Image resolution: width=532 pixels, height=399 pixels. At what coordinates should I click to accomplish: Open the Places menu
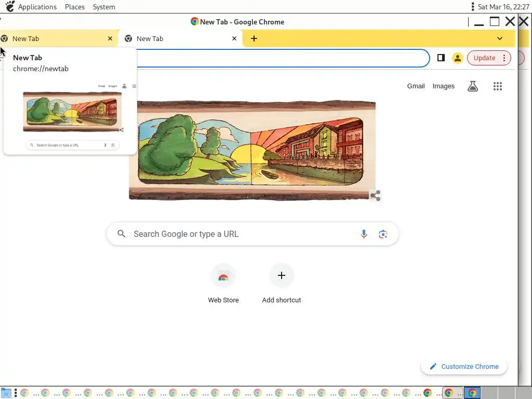(75, 7)
